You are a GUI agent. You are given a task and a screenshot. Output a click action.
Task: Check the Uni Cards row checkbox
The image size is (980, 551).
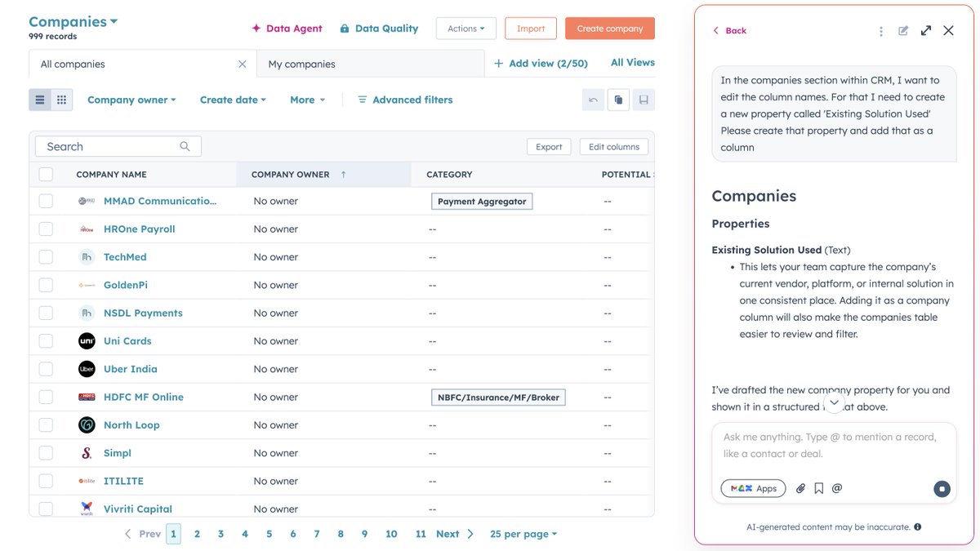46,341
